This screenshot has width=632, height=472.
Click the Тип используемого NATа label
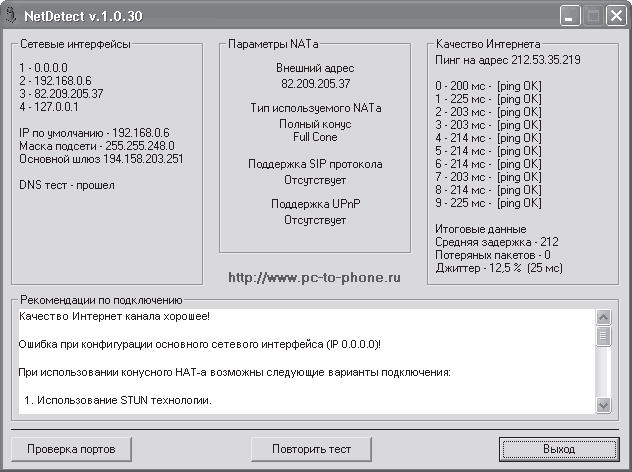(316, 108)
